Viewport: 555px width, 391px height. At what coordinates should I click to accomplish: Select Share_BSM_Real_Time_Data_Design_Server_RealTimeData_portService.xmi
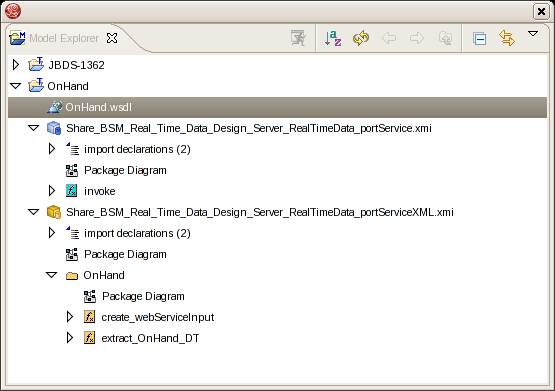click(x=249, y=128)
